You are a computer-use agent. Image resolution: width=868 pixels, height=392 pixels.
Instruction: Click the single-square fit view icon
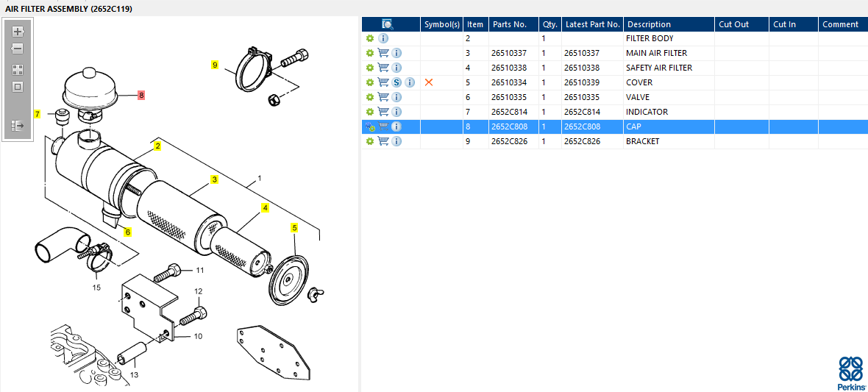click(18, 87)
